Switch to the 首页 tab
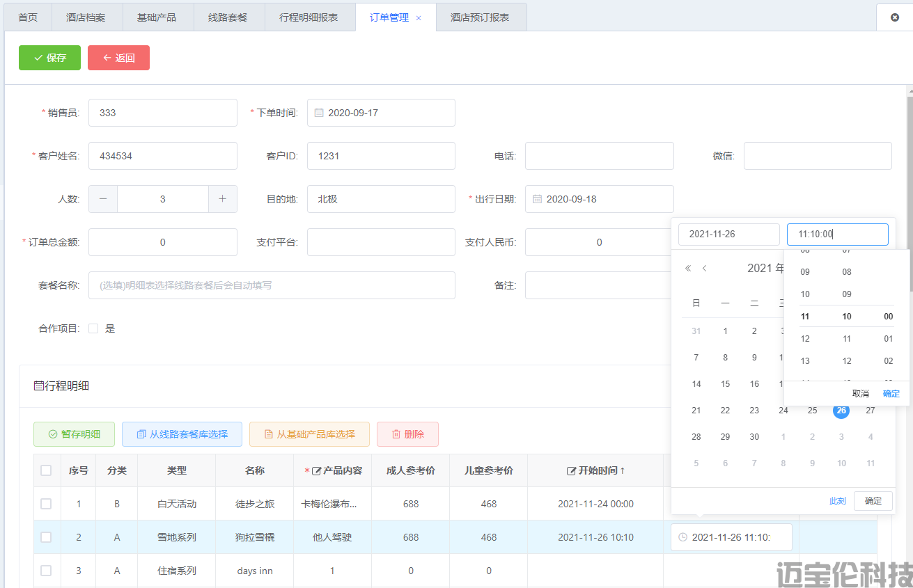913x588 pixels. tap(28, 17)
